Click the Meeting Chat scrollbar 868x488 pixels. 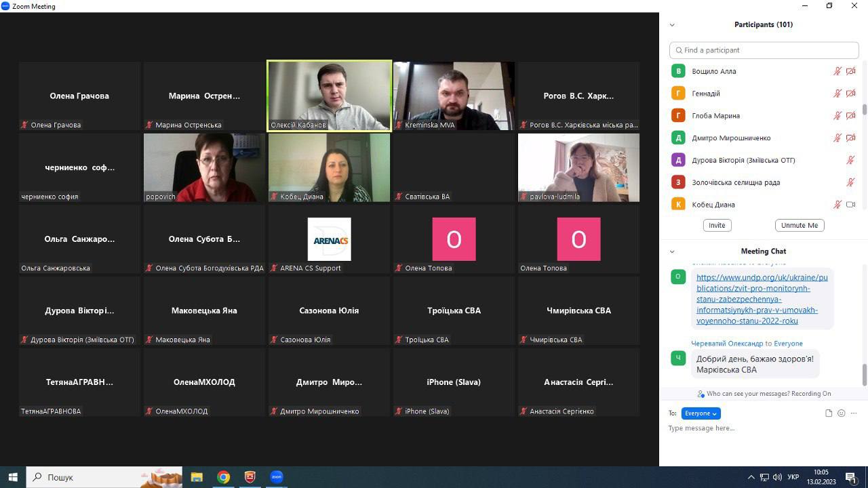point(864,374)
